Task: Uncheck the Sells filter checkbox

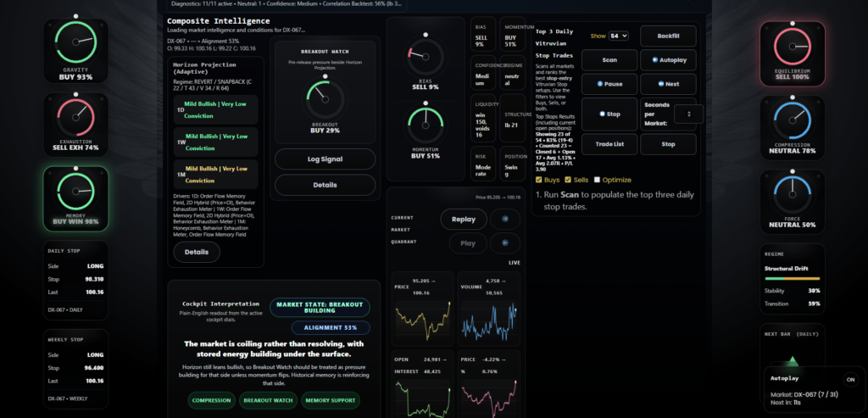Action: pyautogui.click(x=568, y=180)
